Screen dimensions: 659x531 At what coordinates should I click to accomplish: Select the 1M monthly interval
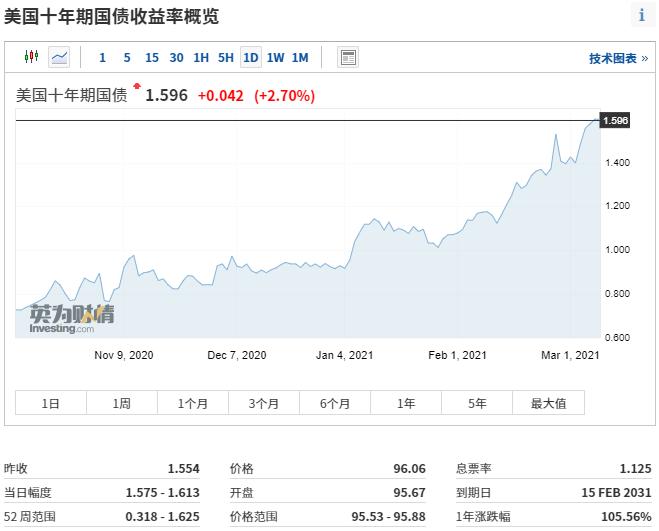tap(300, 57)
